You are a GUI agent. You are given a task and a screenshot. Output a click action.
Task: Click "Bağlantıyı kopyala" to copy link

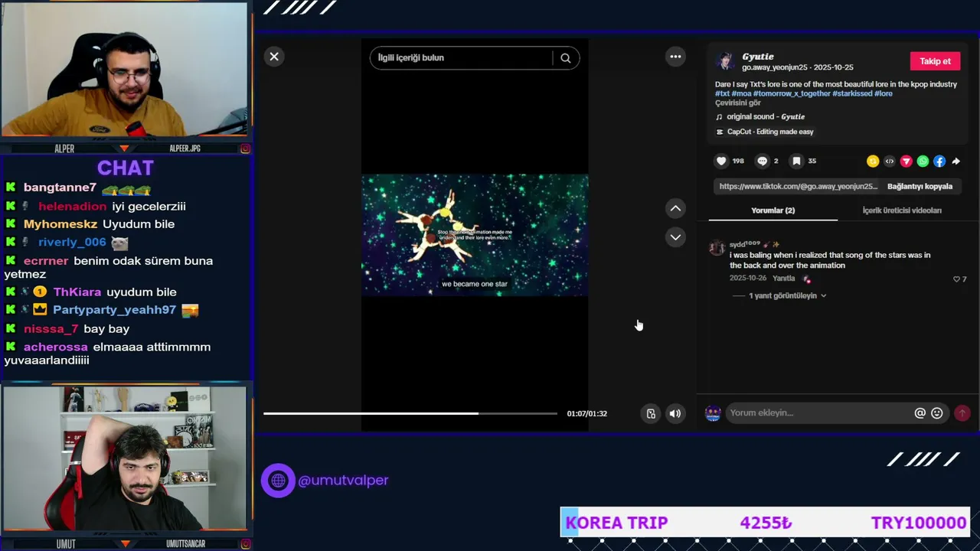point(920,186)
